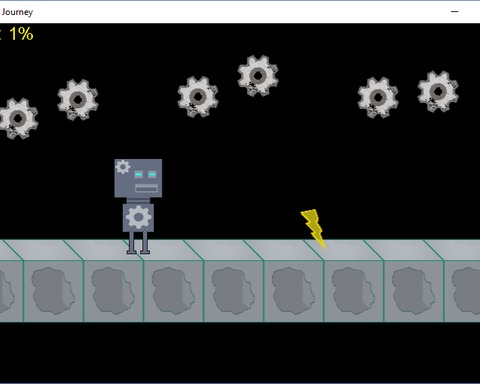Click the large gear on robot's chest

pyautogui.click(x=138, y=217)
